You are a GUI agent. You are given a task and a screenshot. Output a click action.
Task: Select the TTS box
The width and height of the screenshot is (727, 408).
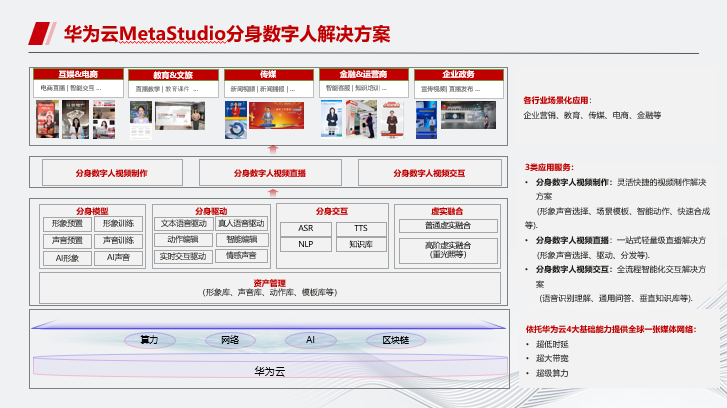point(361,229)
